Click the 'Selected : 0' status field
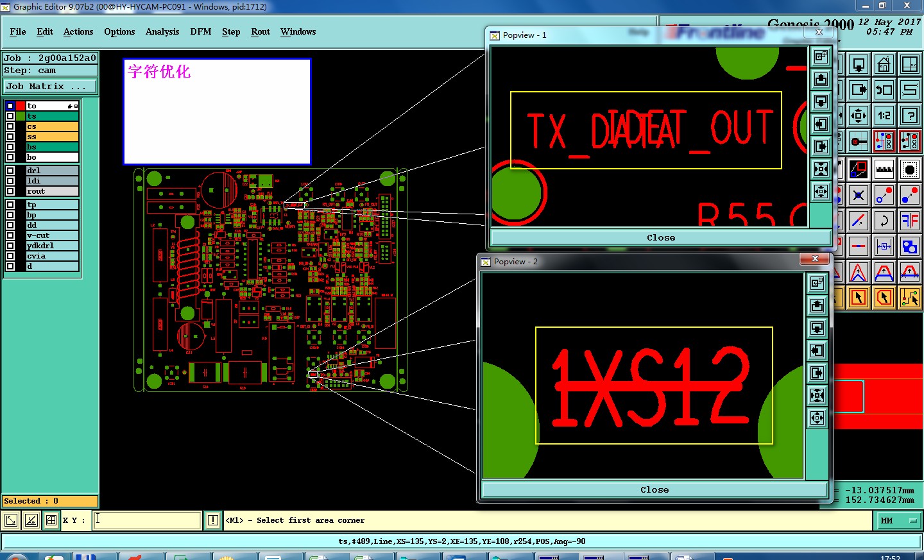 click(x=50, y=501)
